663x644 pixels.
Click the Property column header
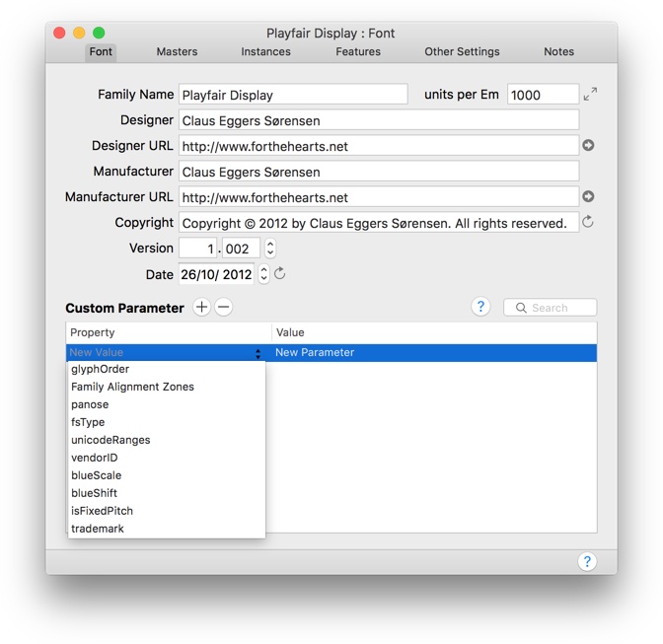(169, 332)
